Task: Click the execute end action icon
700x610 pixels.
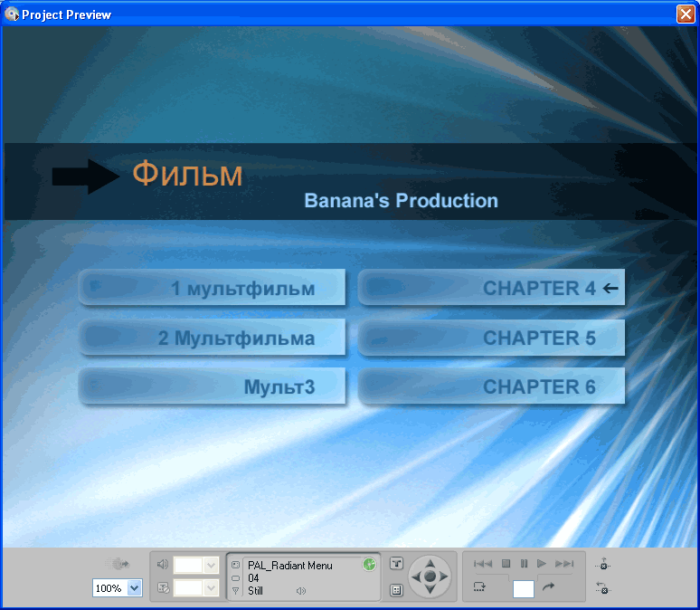Action: coord(602,564)
